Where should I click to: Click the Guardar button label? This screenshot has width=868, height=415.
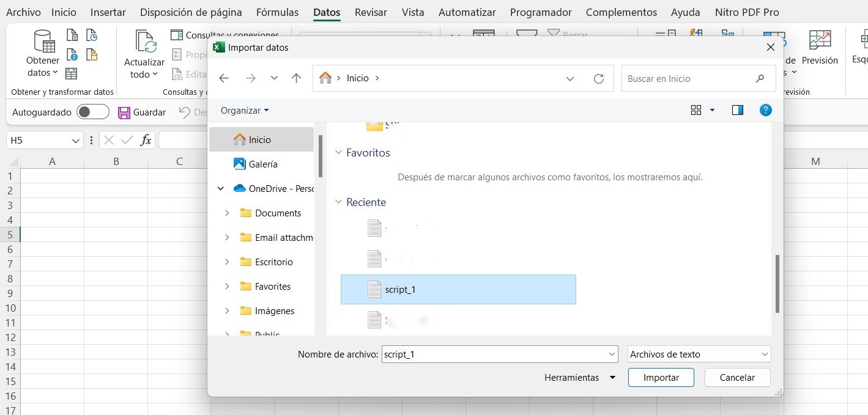[149, 112]
